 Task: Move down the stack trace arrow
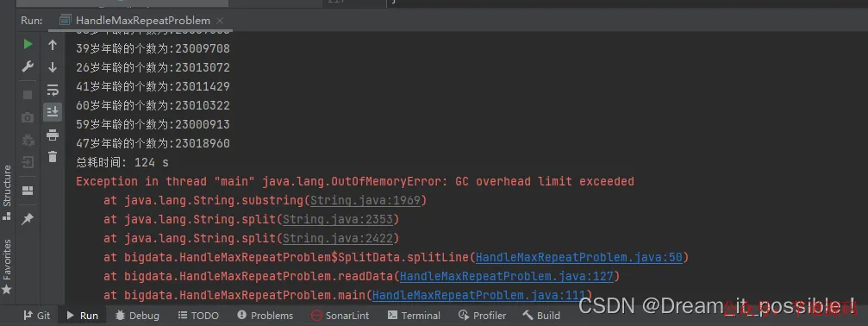point(53,67)
